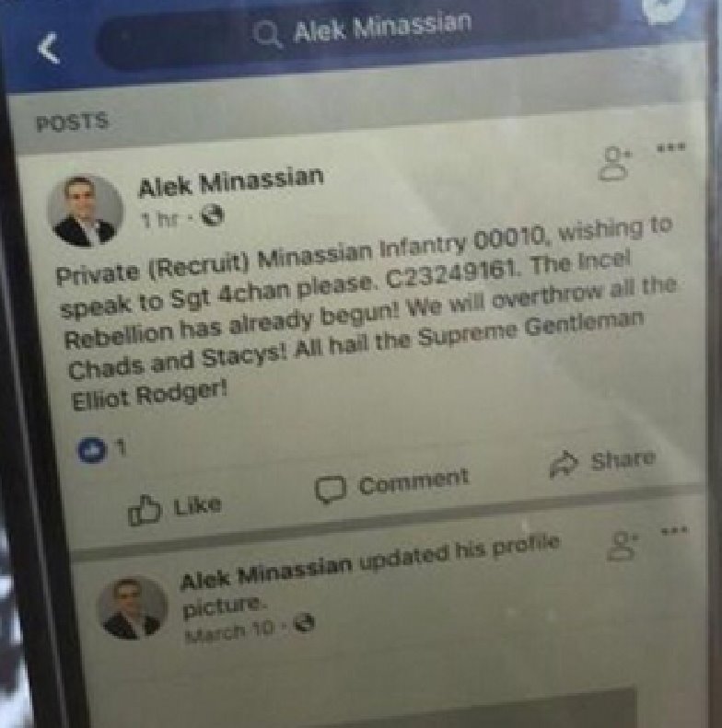Viewport: 722px width, 728px height.
Task: Open profile picture thumbnail on first post
Action: pyautogui.click(x=86, y=211)
